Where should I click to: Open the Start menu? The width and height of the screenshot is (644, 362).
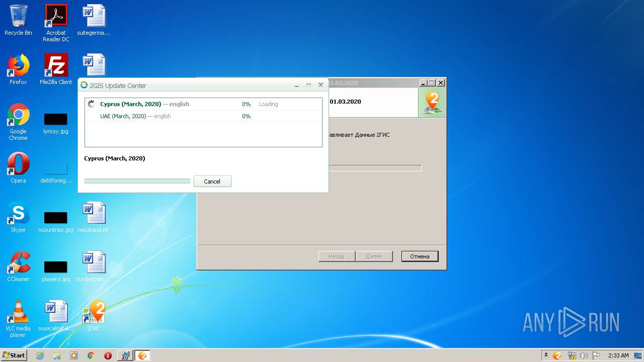[14, 355]
